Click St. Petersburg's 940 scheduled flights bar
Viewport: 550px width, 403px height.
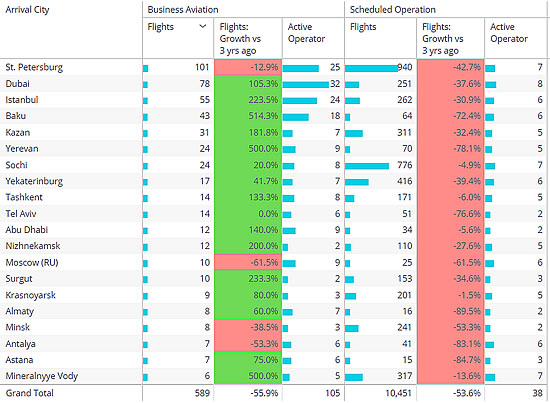(x=371, y=68)
